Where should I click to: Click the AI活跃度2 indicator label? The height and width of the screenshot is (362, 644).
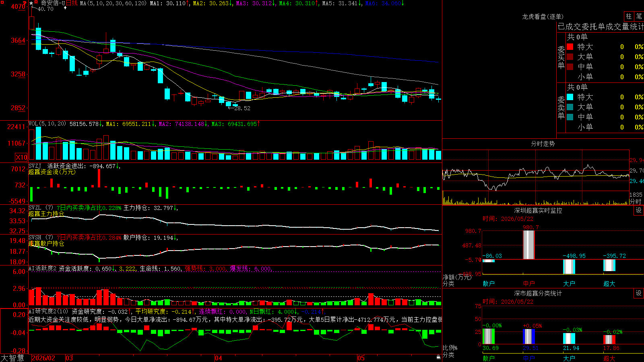pos(42,268)
